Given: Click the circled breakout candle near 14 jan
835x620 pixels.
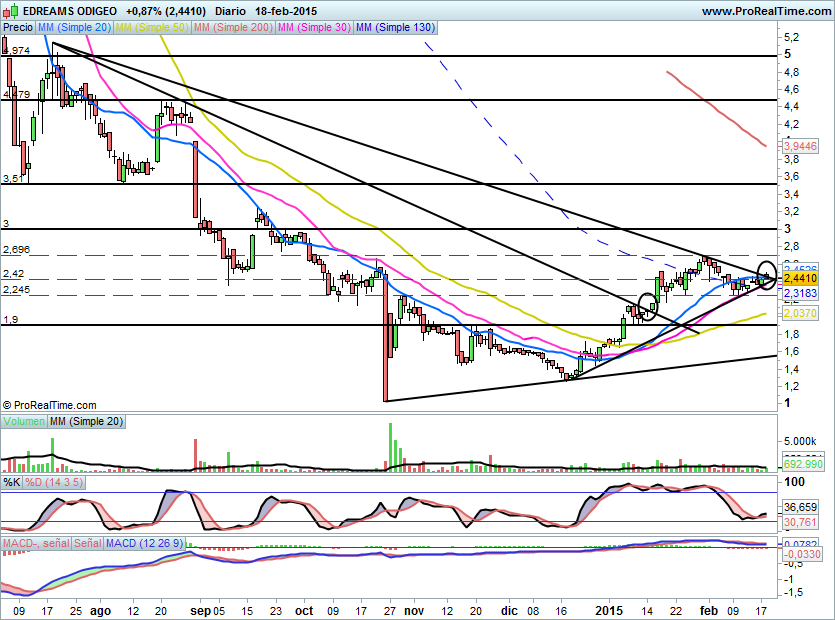Looking at the screenshot, I should (x=648, y=307).
